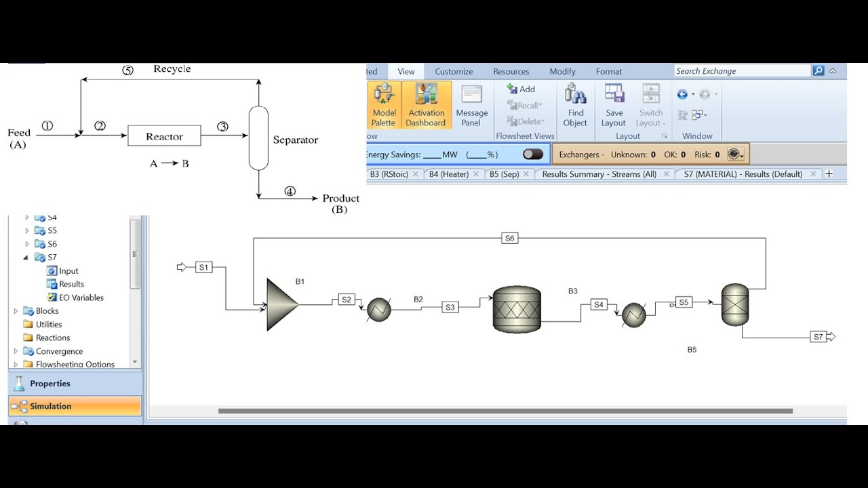Switch to the View ribbon tab

click(x=406, y=71)
